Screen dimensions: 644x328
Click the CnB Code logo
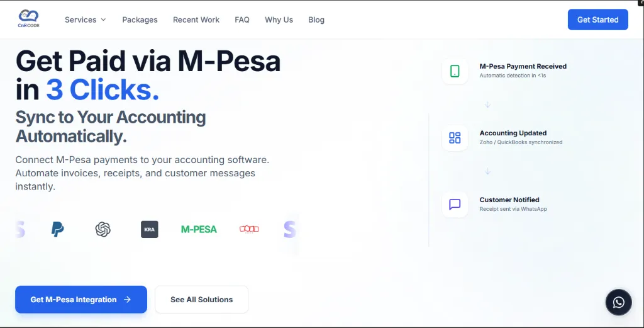coord(29,19)
